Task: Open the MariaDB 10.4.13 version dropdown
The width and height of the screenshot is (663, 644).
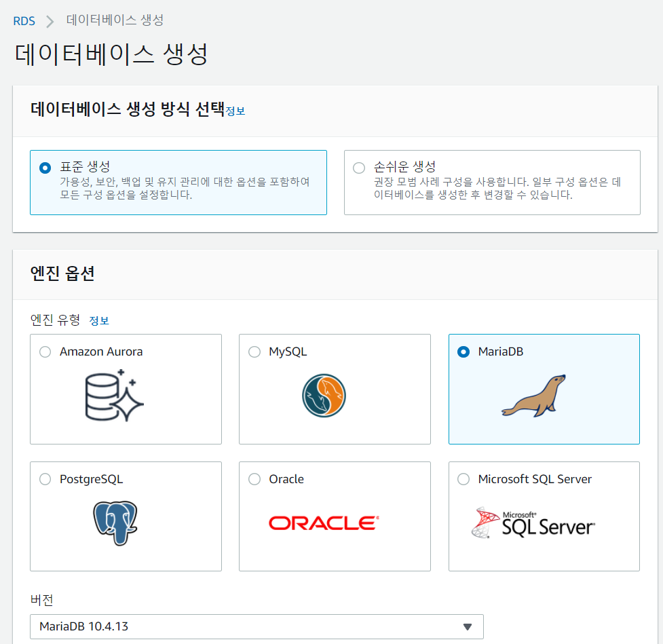Action: tap(257, 626)
